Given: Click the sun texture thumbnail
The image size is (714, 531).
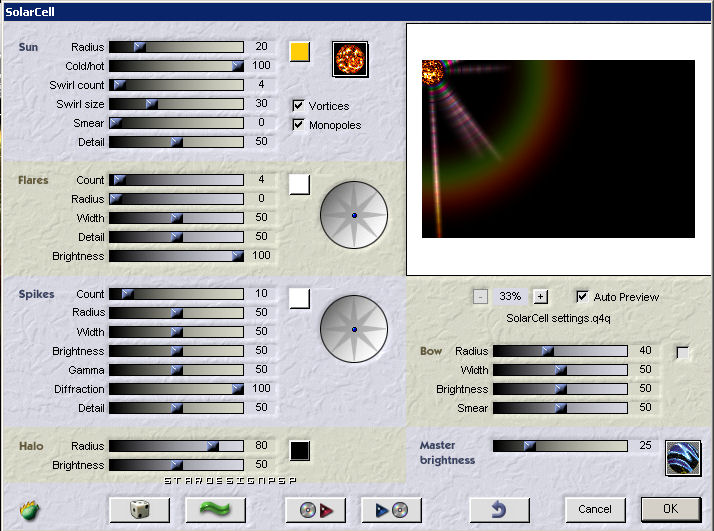Looking at the screenshot, I should coord(350,60).
